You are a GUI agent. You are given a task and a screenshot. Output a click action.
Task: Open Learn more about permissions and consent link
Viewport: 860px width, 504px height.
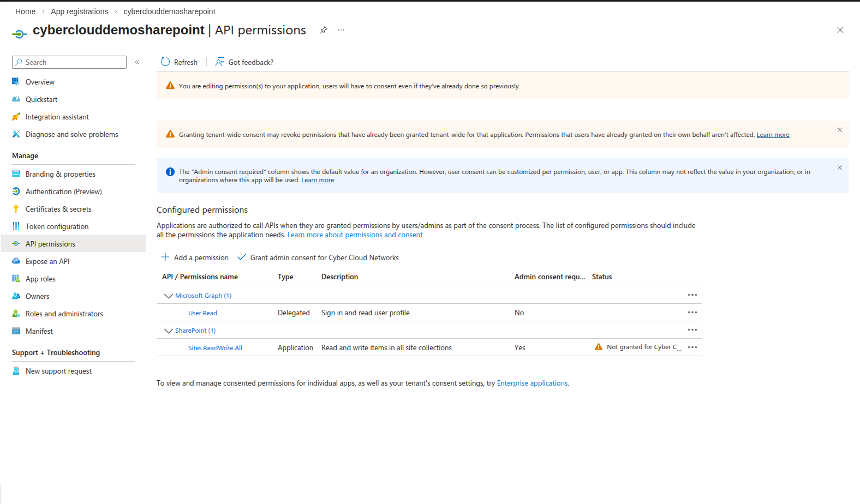coord(355,235)
